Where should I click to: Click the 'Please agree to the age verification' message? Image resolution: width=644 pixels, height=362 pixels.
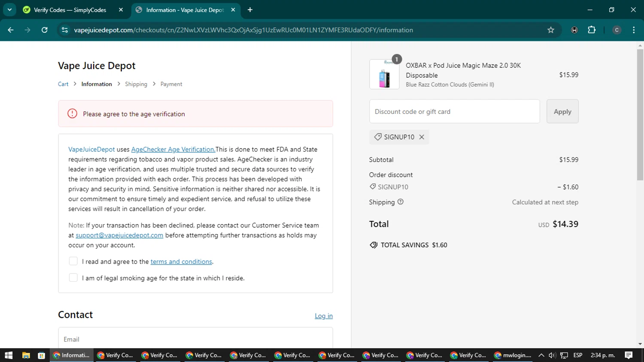(134, 114)
